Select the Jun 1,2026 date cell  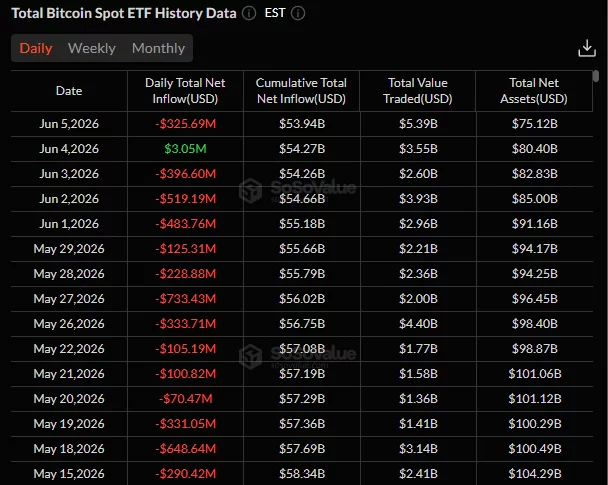pyautogui.click(x=69, y=224)
